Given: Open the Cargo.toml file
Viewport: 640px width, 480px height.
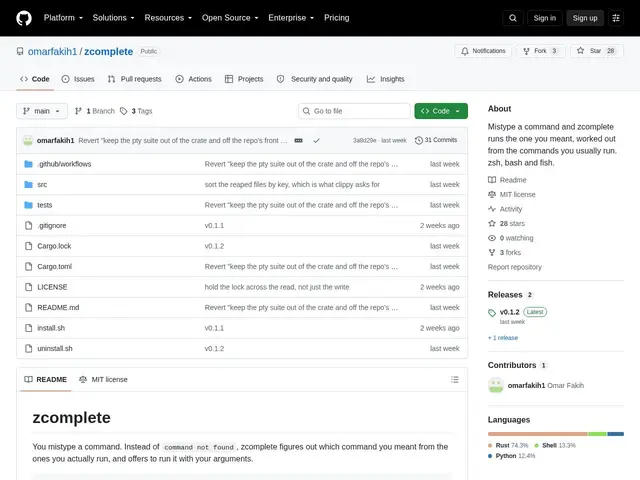Looking at the screenshot, I should point(55,267).
